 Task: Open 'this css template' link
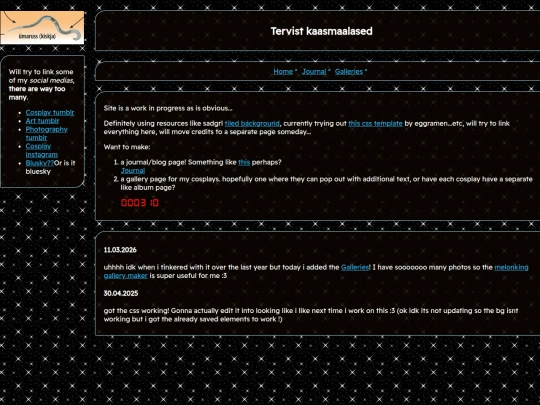(375, 124)
